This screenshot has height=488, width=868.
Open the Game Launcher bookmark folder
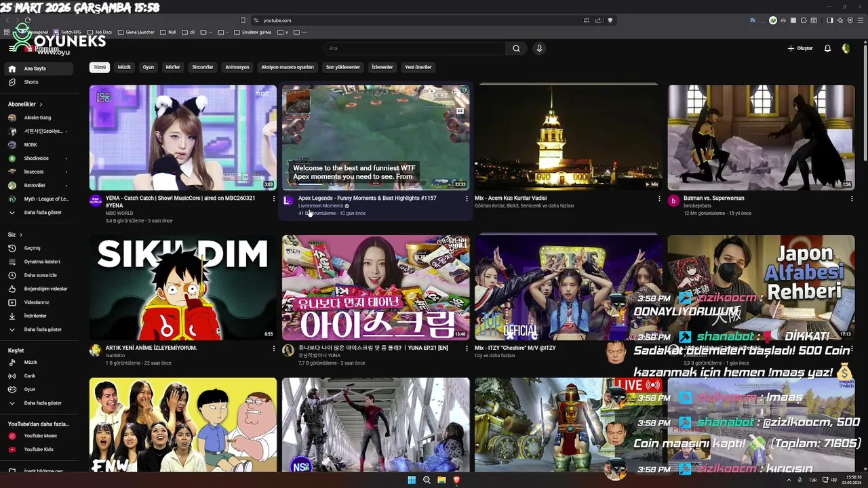(x=136, y=32)
